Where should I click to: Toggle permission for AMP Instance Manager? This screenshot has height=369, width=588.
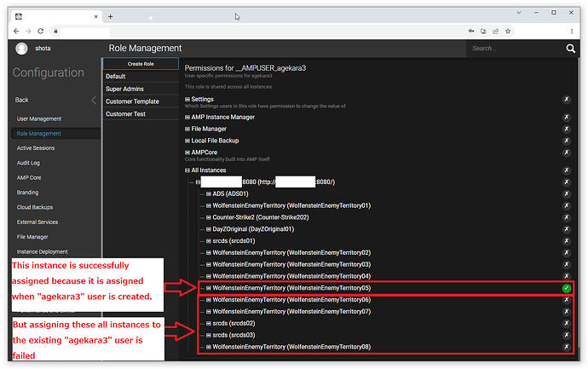click(566, 117)
